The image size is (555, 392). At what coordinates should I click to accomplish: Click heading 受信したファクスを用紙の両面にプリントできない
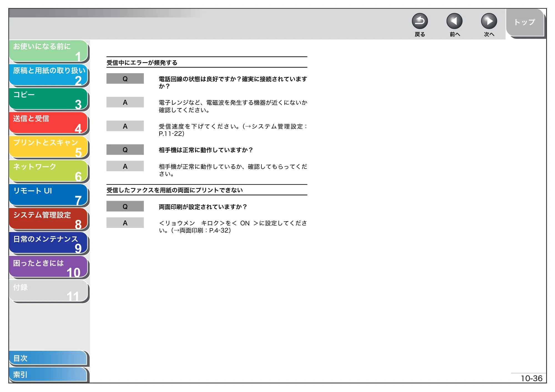point(175,190)
